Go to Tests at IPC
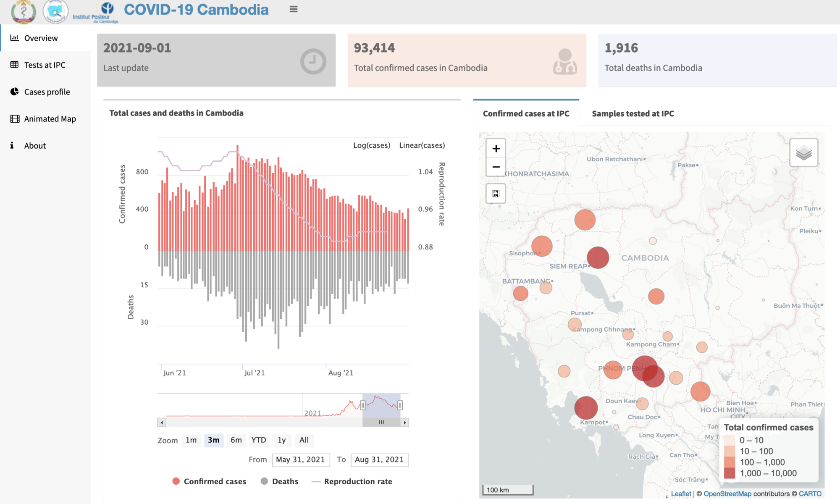This screenshot has width=840, height=504. 45,65
